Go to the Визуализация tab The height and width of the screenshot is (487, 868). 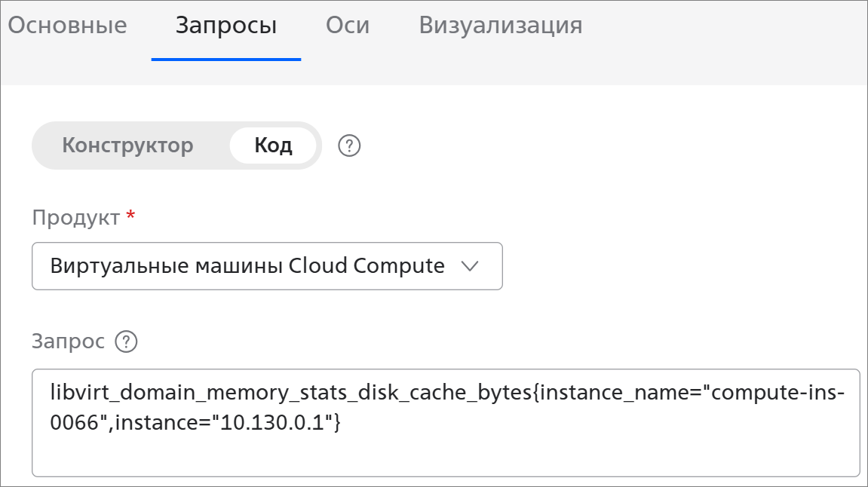pyautogui.click(x=501, y=26)
